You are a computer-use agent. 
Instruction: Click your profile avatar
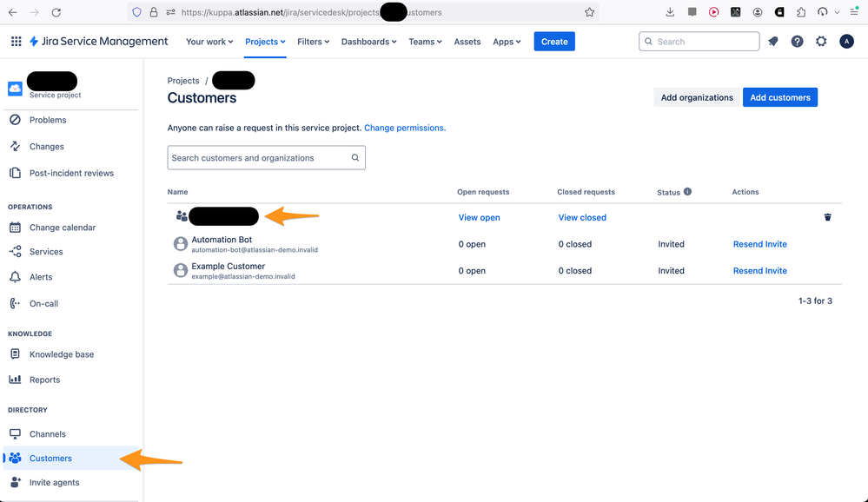point(847,41)
